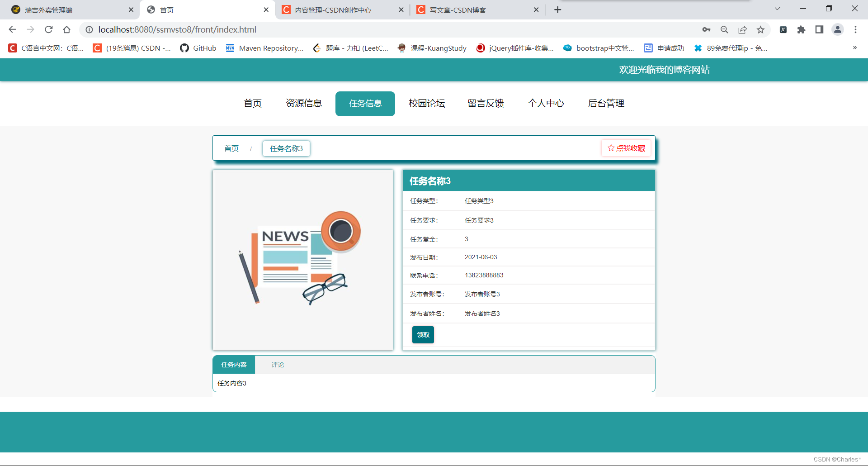Switch to the 评论 tab

point(278,365)
